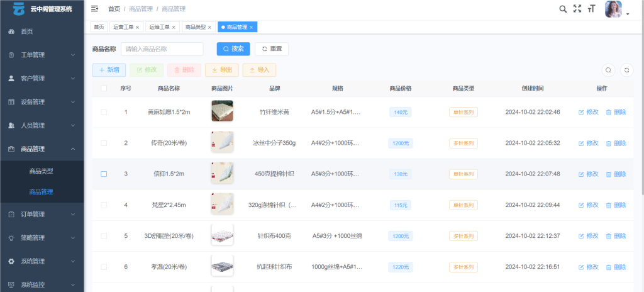Screen dimensions: 644x292
Task: Refresh the table with circular refresh icon
Action: (x=626, y=70)
